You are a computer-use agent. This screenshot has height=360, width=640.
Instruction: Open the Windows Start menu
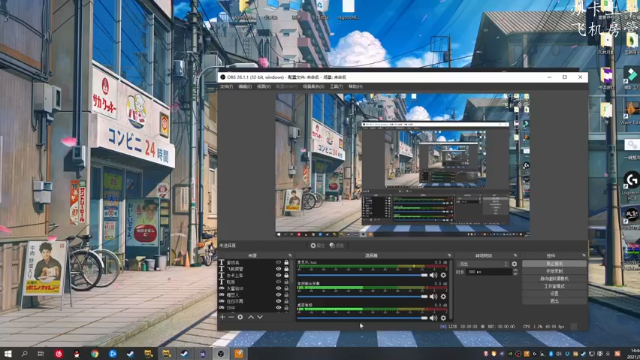point(8,353)
